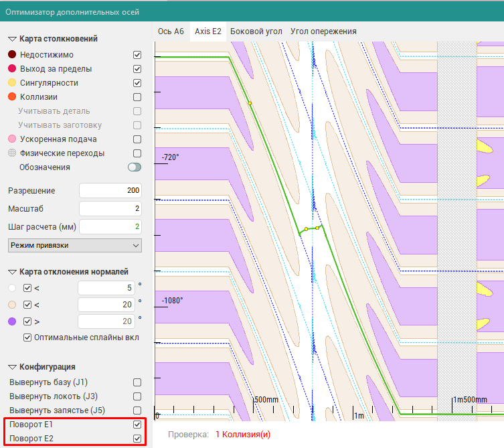Click the 1 Коллизия(и) result link

243,435
